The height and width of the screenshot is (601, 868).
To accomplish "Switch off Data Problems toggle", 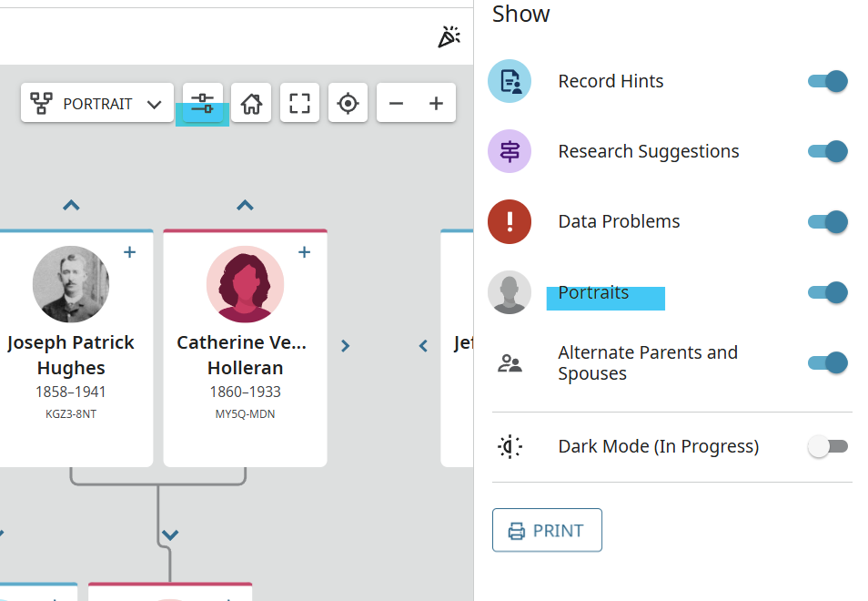I will coord(827,221).
